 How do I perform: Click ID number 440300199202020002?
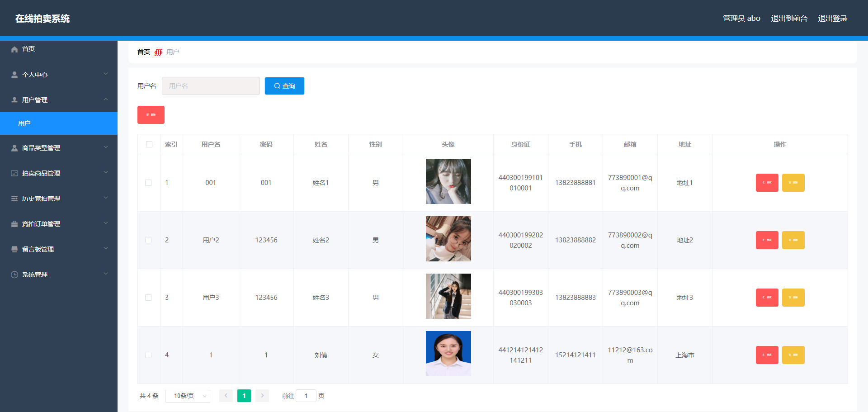pyautogui.click(x=521, y=240)
